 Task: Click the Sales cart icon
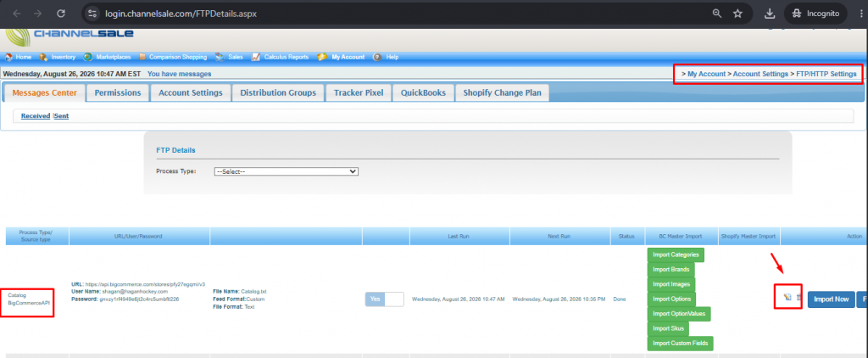220,57
